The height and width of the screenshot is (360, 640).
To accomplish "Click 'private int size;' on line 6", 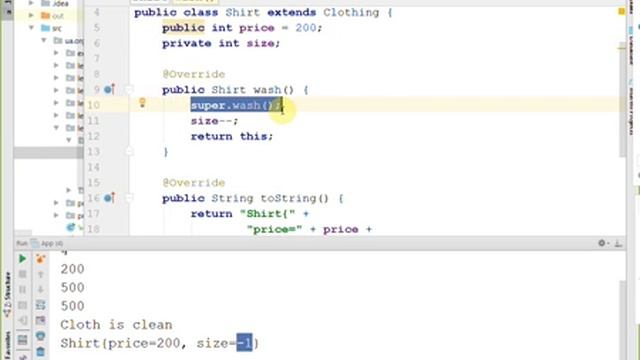I will 221,43.
